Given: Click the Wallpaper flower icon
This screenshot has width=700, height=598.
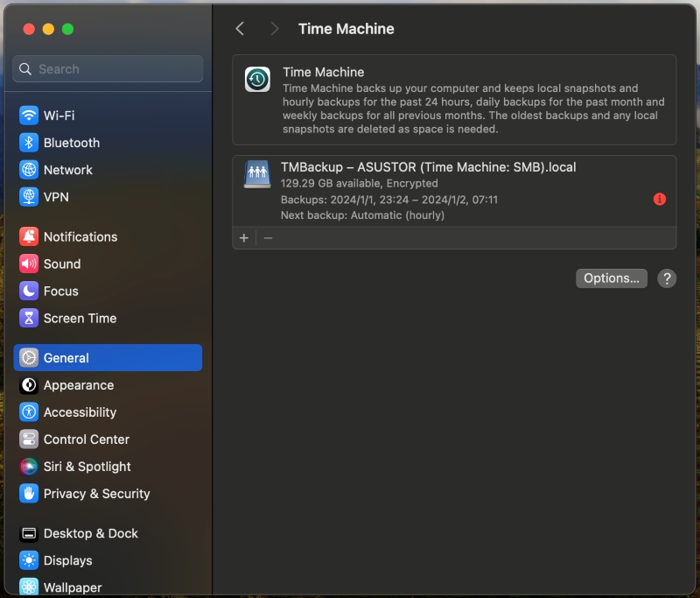Looking at the screenshot, I should pos(29,587).
